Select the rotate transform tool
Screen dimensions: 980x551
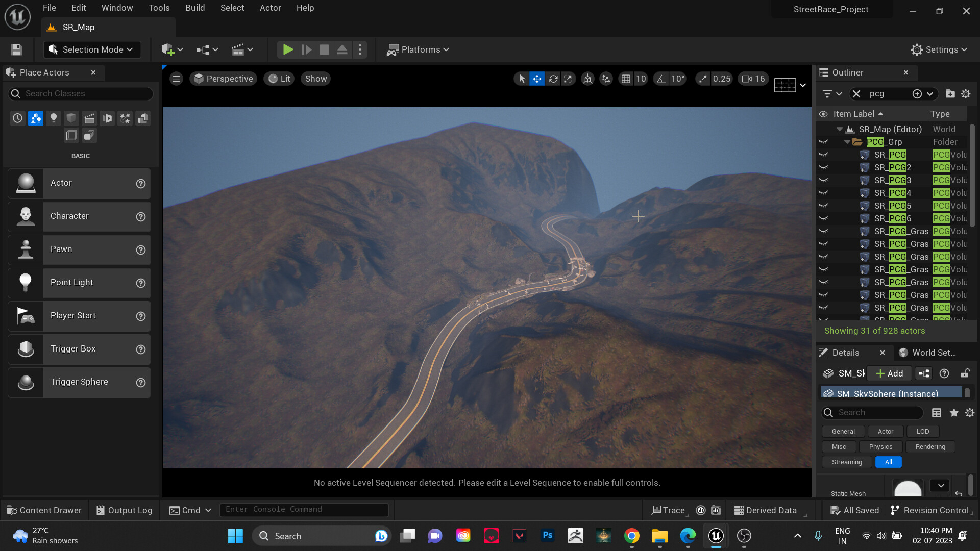click(553, 79)
